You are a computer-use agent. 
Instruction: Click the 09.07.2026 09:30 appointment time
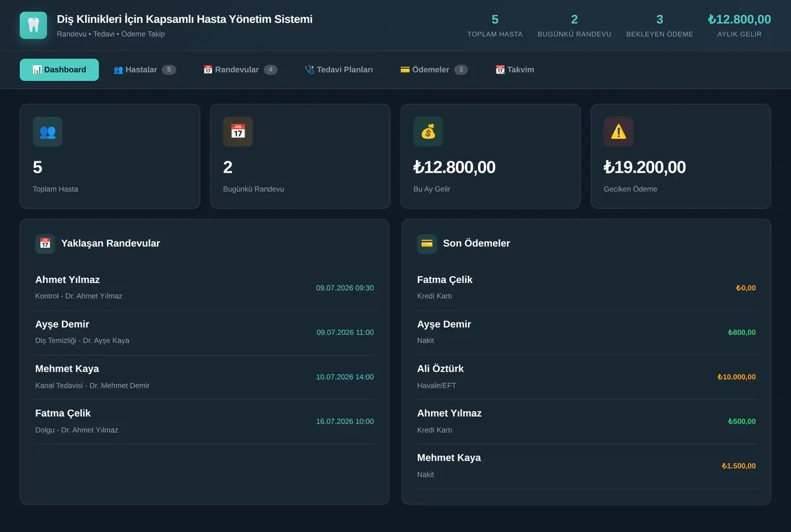(x=345, y=288)
